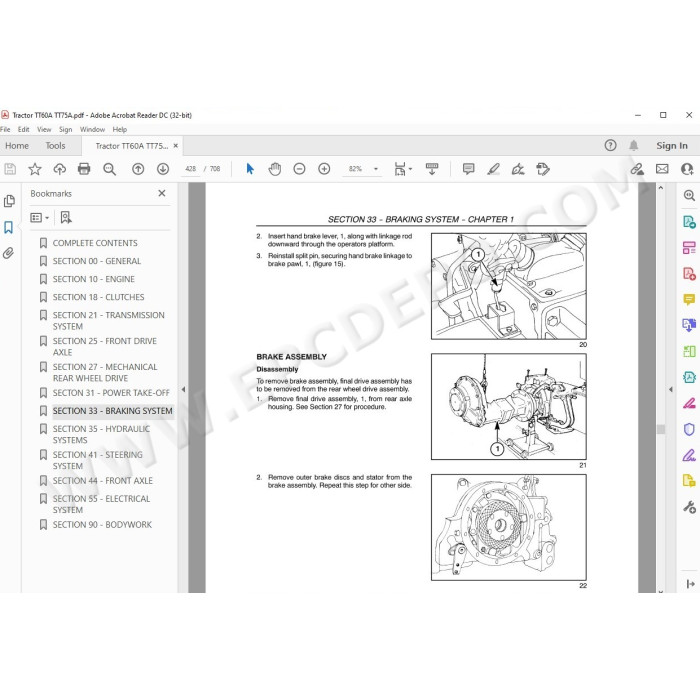Open the Help menu

120,129
